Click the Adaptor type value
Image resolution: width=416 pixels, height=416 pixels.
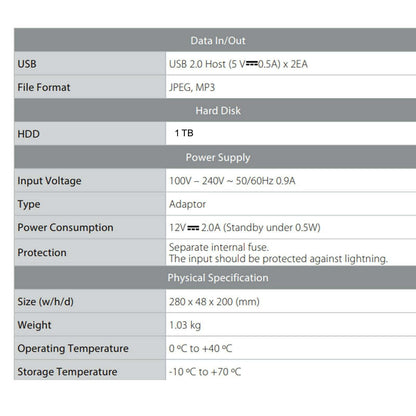pos(187,204)
